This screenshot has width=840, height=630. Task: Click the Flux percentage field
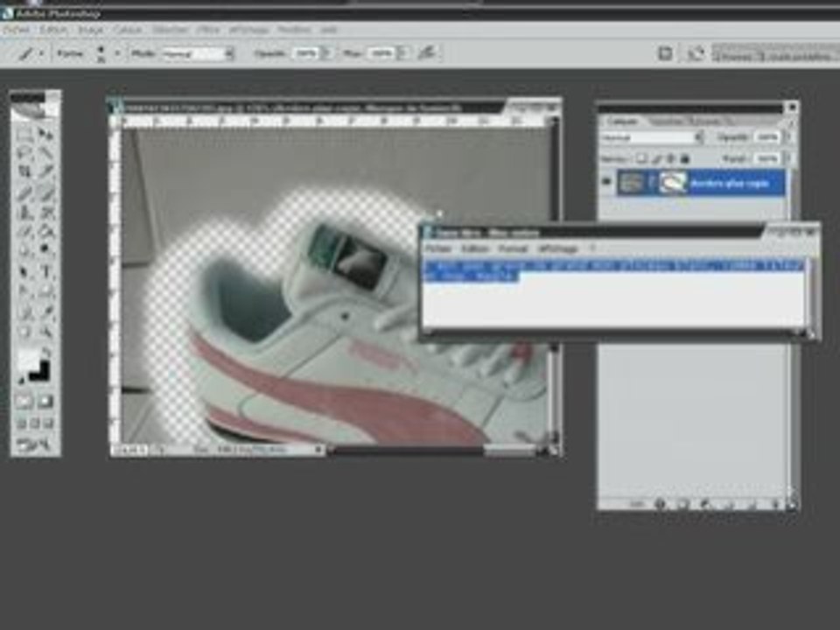pyautogui.click(x=382, y=53)
